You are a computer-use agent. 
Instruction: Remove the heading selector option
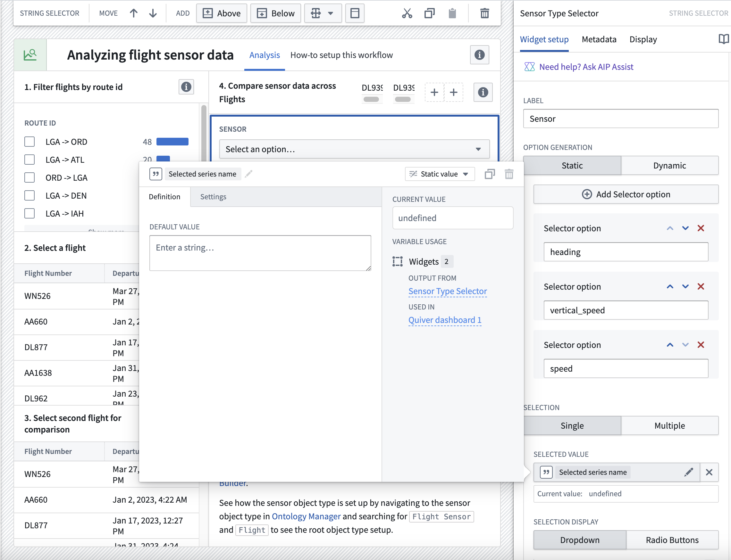[701, 228]
